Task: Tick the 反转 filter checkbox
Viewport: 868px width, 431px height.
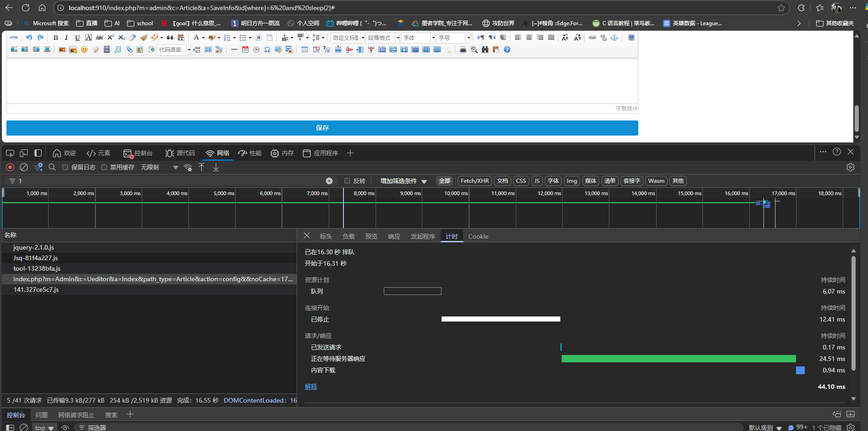Action: [347, 181]
